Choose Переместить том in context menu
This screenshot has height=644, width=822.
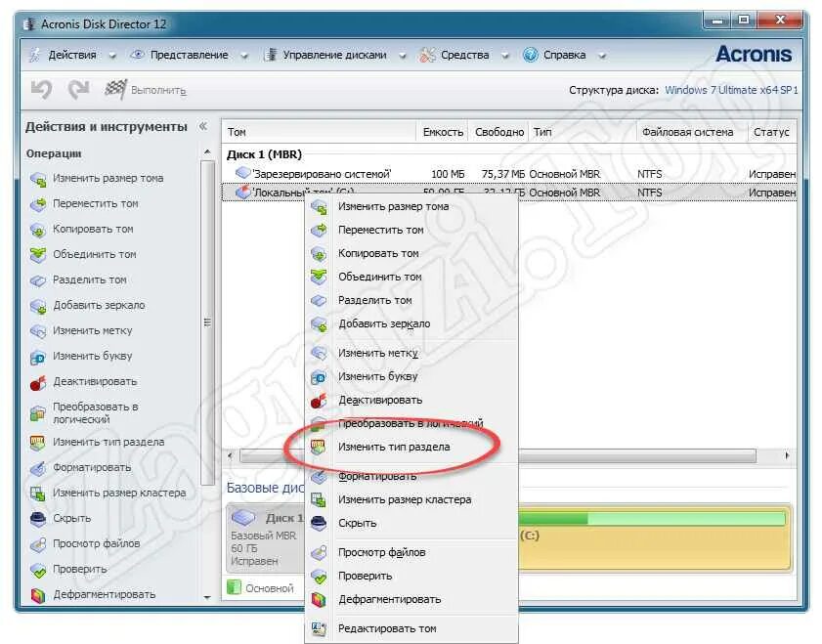(411, 230)
